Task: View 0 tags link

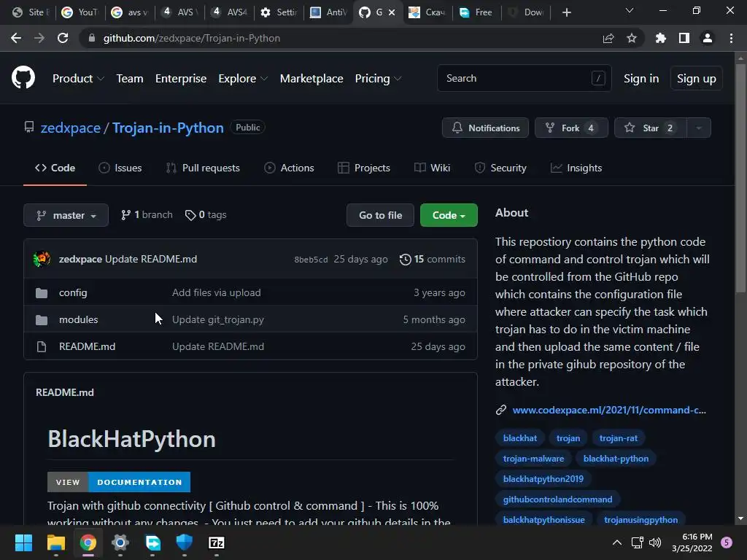Action: pyautogui.click(x=206, y=215)
